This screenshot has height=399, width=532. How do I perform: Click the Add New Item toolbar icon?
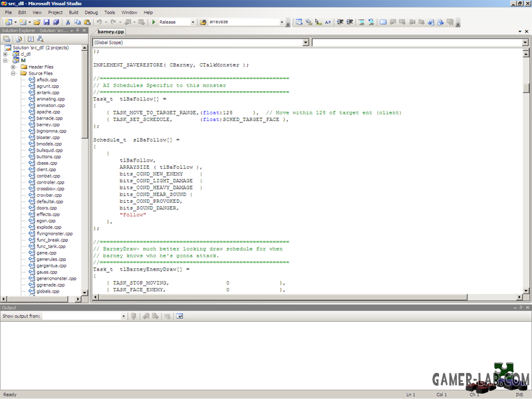pyautogui.click(x=23, y=22)
